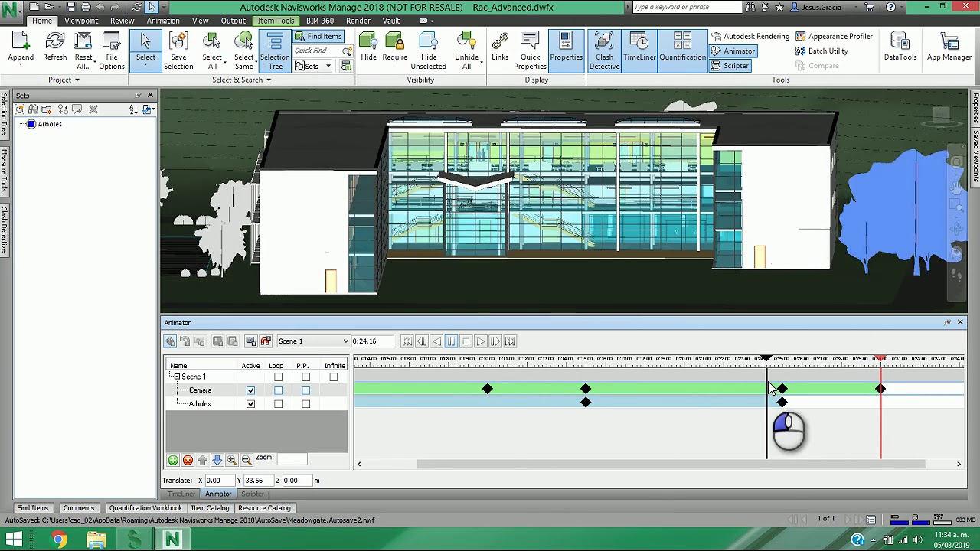The width and height of the screenshot is (980, 551).
Task: Click the translate animation set icon in Animator
Action: 170,341
